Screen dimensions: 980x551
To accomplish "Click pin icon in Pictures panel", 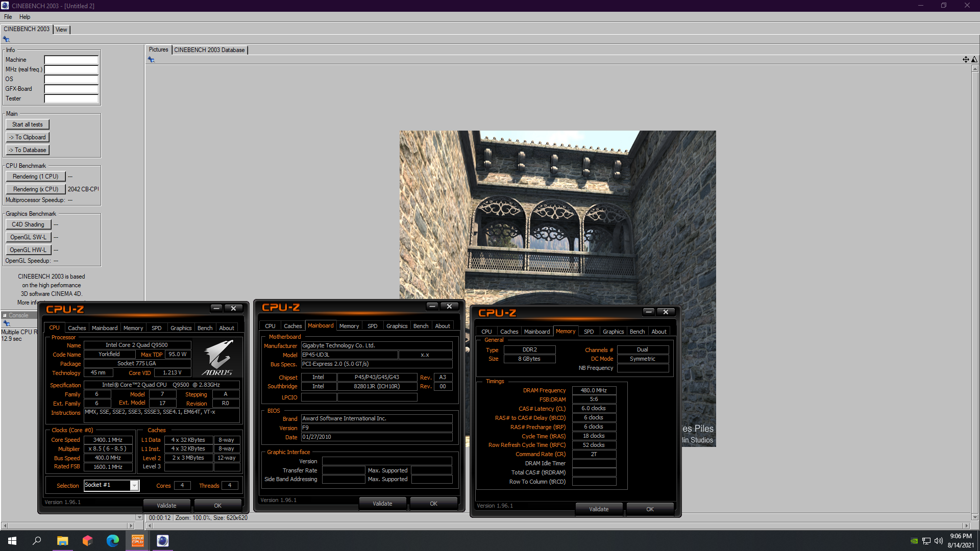I will (x=151, y=60).
